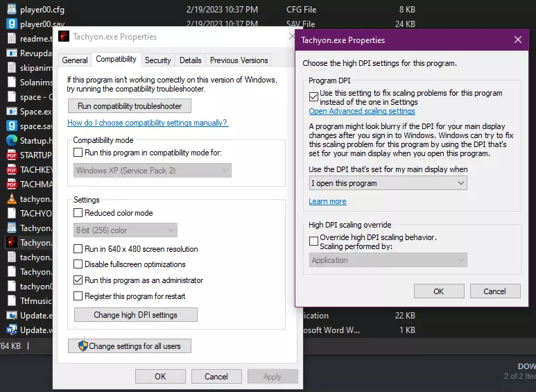536x392 pixels.
Task: Click the player00.sav file icon
Action: click(12, 24)
